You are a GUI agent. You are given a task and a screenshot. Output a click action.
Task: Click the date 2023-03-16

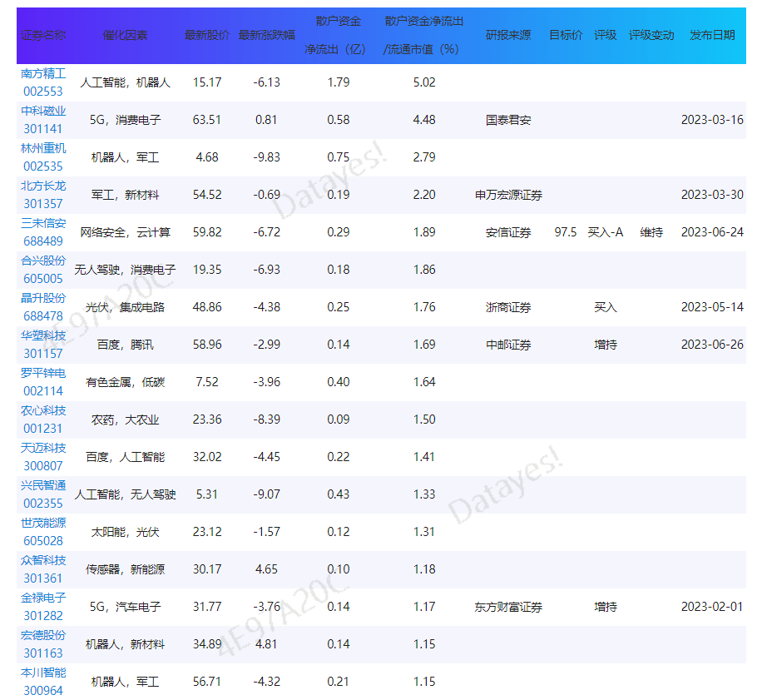(x=712, y=120)
